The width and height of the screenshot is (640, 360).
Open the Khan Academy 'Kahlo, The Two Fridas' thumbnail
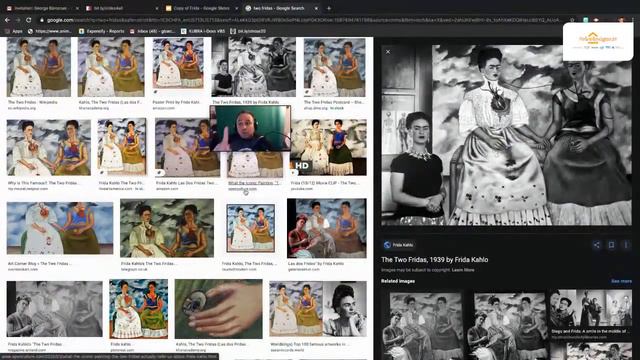coord(111,67)
